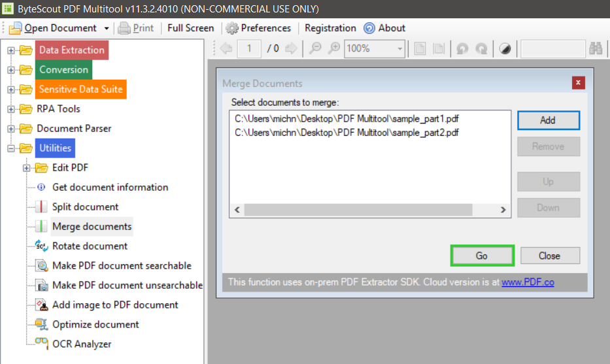Click the Rotate document icon
610x364 pixels.
41,246
